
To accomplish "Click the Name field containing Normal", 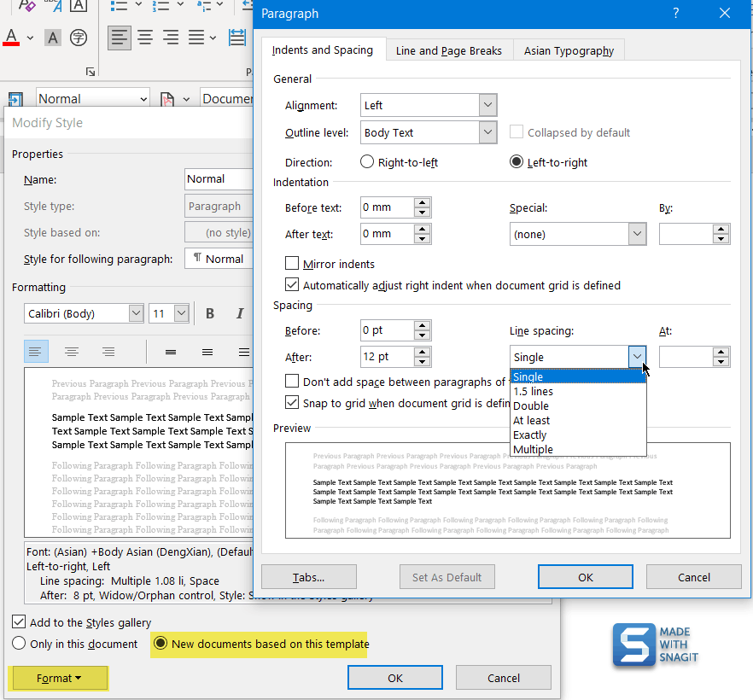I will click(x=219, y=179).
